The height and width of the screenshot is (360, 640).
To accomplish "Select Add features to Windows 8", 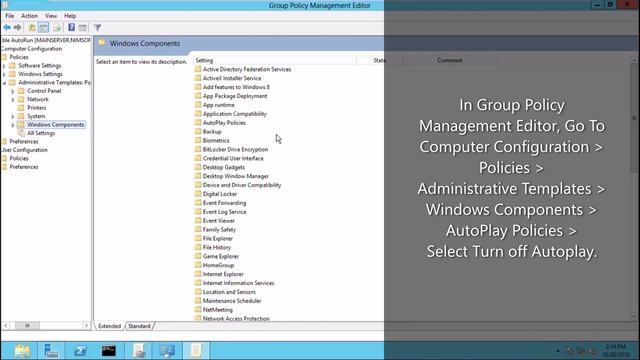I will pos(236,87).
